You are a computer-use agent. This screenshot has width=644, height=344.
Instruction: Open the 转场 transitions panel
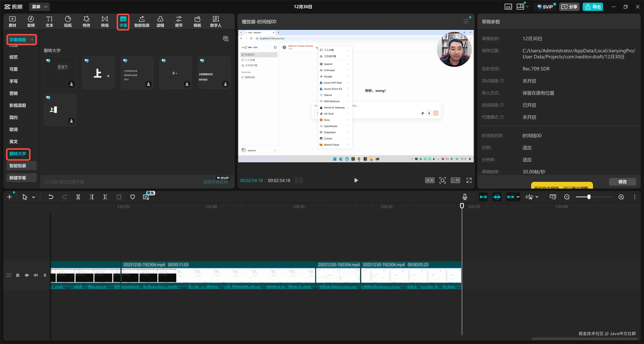click(x=105, y=21)
